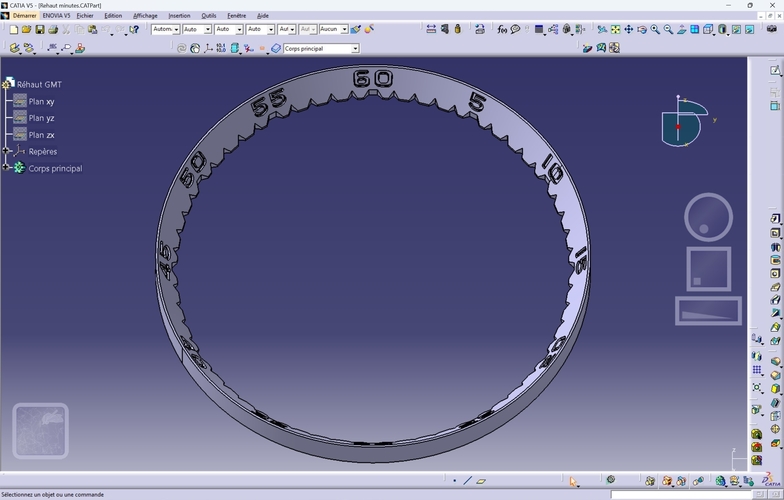Screen dimensions: 784x500
Task: Open the Outils menu
Action: 208,16
